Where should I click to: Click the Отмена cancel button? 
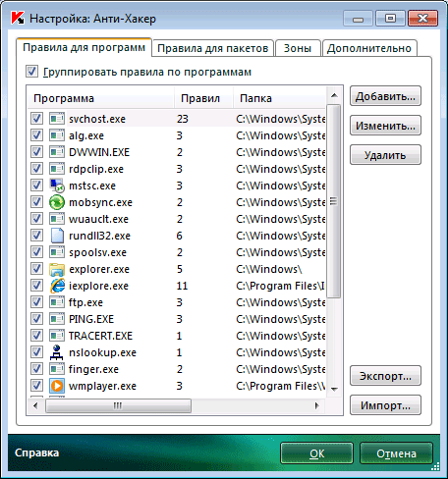click(x=396, y=453)
